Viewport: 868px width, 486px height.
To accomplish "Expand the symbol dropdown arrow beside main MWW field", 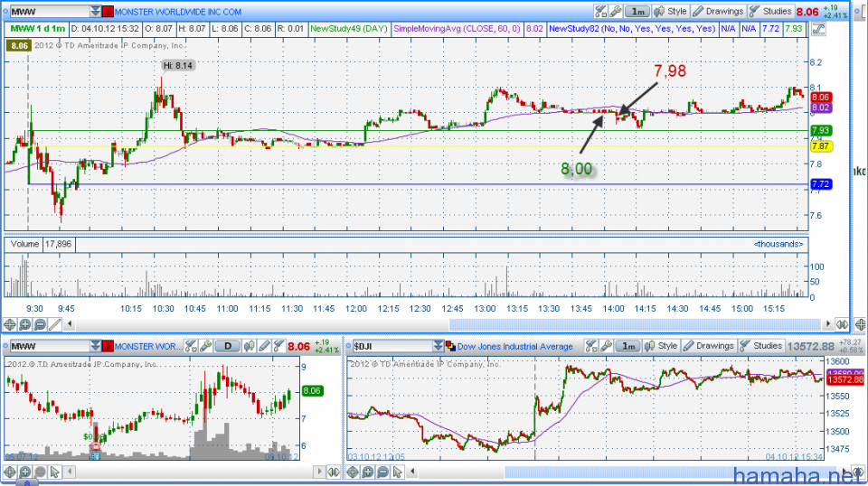I will 96,11.
